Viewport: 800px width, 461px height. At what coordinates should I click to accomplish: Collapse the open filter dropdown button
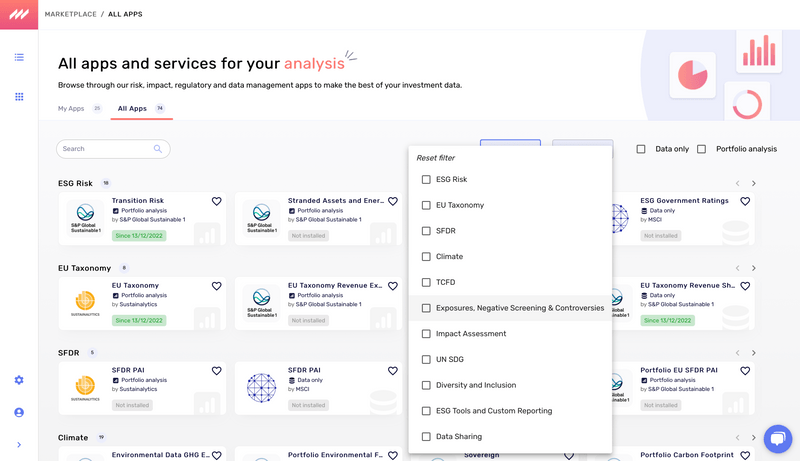[510, 143]
